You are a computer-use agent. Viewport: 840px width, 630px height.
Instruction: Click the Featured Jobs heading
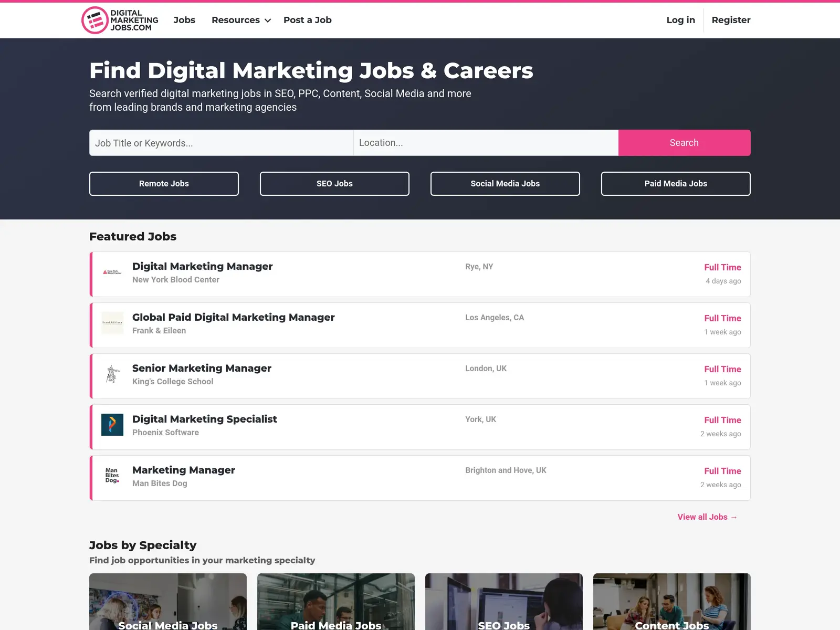[x=133, y=237]
